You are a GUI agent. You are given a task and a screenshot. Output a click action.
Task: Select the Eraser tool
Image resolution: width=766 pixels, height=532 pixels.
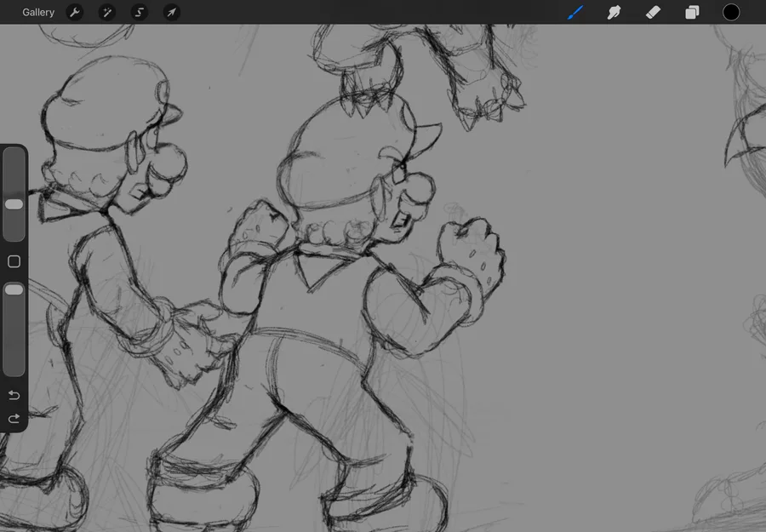click(653, 12)
